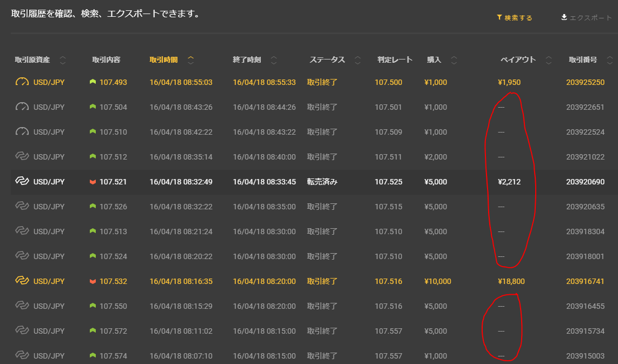This screenshot has width=618, height=364.
Task: Toggle sort arrows next to 取引原資産
Action: [63, 60]
